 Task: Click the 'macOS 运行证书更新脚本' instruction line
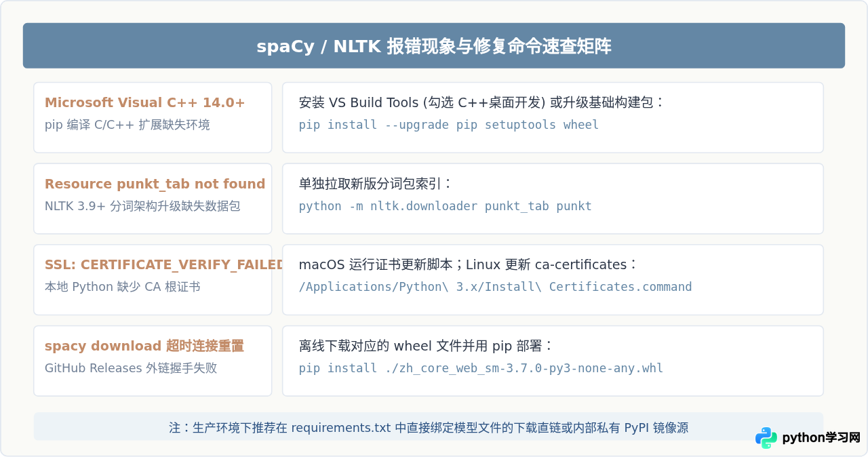tap(469, 264)
